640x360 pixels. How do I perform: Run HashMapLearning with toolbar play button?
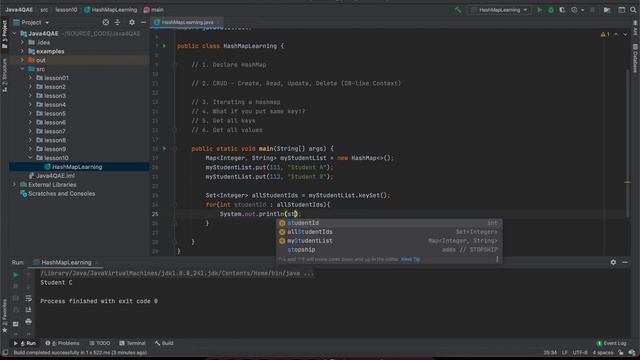539,10
